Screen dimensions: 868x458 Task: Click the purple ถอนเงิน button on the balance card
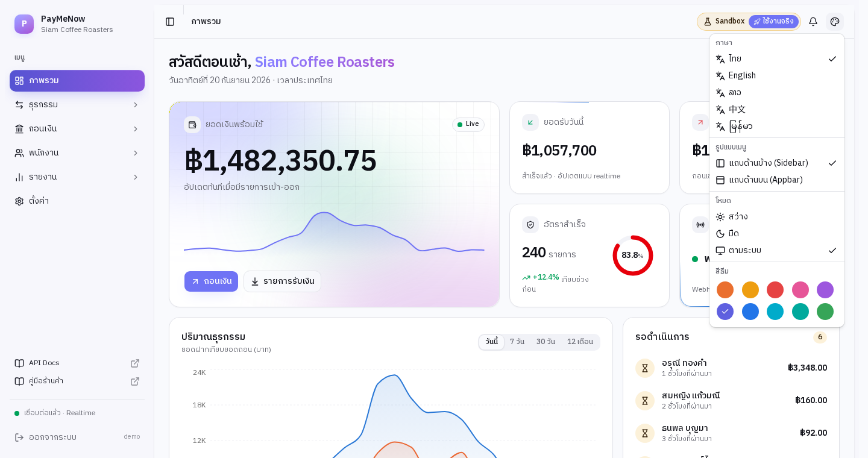tap(211, 281)
